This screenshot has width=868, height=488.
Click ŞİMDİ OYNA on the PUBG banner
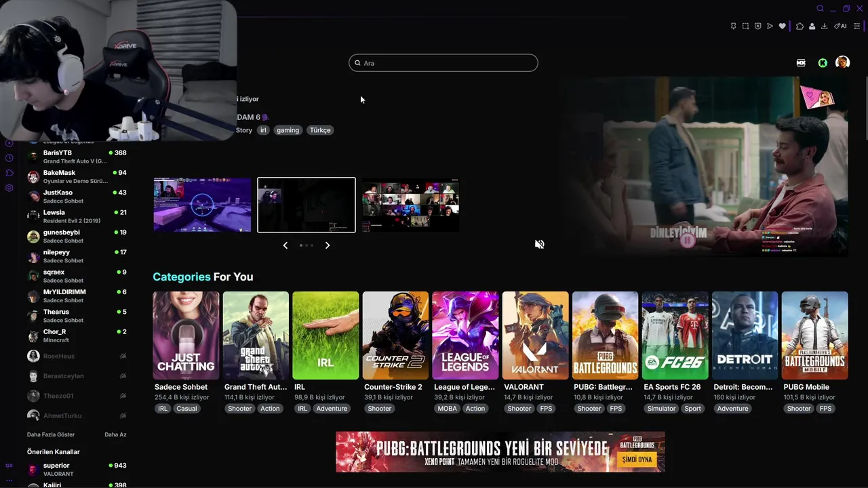(x=637, y=460)
